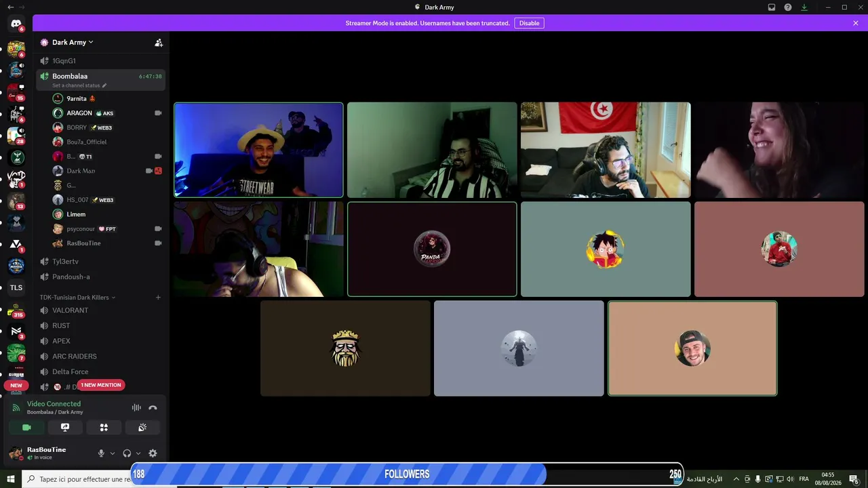Click the system tray volume icon
The image size is (868, 488).
pyautogui.click(x=790, y=479)
